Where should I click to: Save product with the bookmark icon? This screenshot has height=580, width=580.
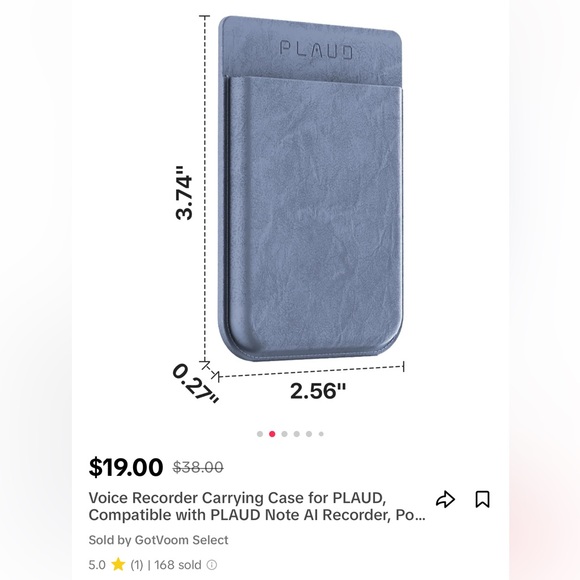point(482,499)
